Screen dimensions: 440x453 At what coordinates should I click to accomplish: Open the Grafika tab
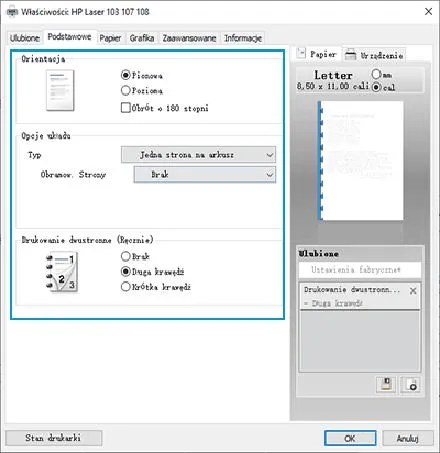click(x=142, y=38)
